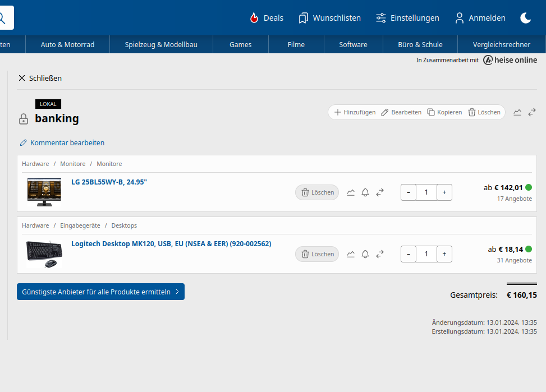
Task: Click Kommentar bearbeiten link
Action: click(x=62, y=143)
